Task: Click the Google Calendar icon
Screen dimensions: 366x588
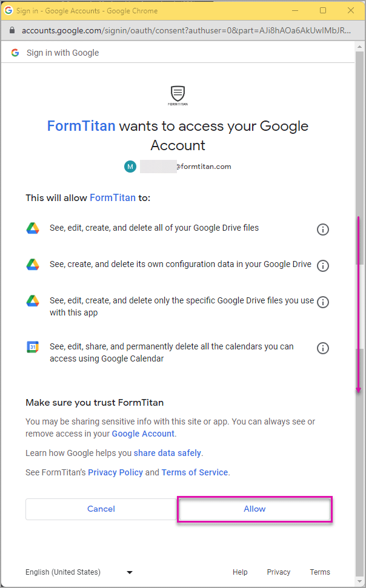Action: point(33,347)
